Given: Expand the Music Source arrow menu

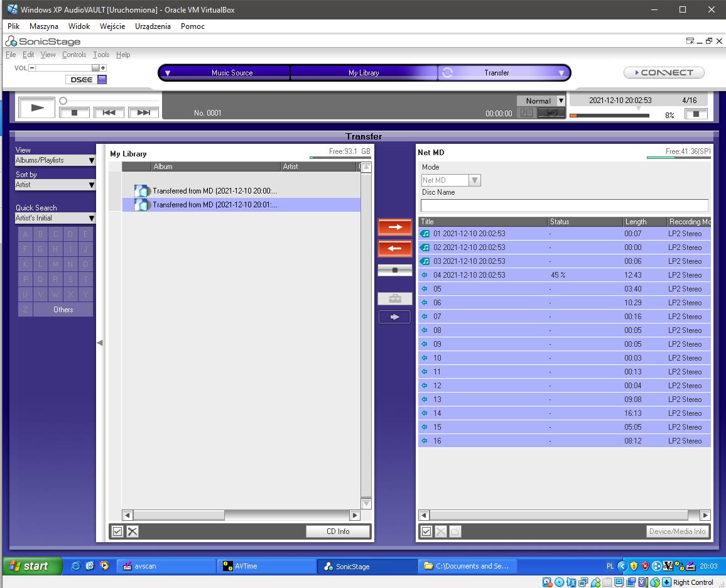Looking at the screenshot, I should [x=168, y=73].
